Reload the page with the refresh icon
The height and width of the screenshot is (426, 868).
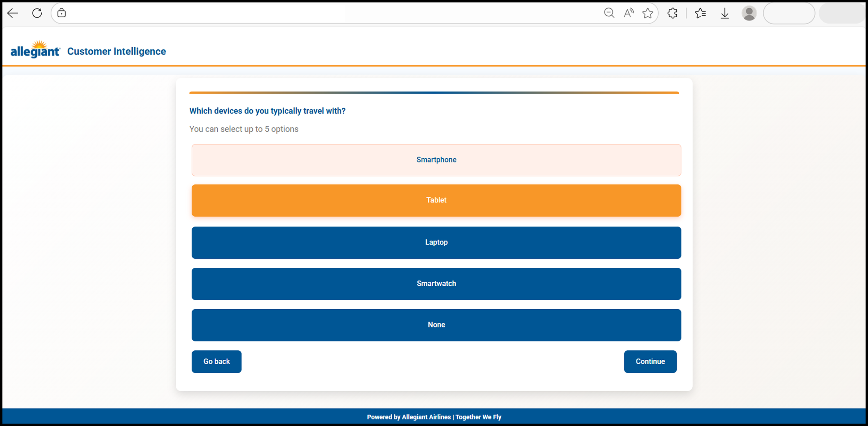[37, 13]
